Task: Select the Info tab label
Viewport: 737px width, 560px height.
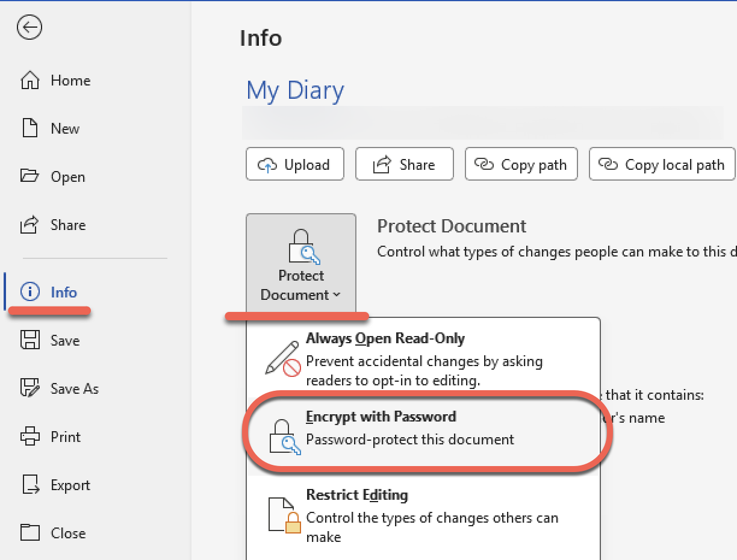Action: point(64,293)
